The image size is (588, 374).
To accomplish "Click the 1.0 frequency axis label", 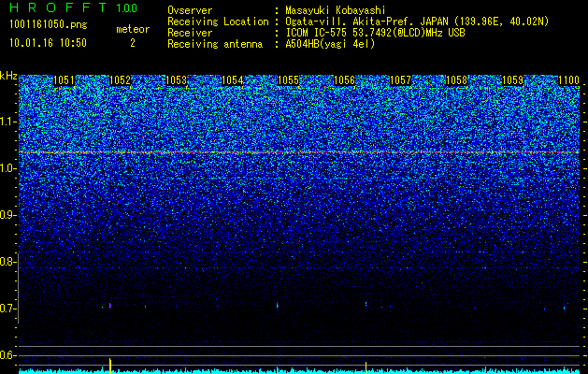I will [x=7, y=169].
